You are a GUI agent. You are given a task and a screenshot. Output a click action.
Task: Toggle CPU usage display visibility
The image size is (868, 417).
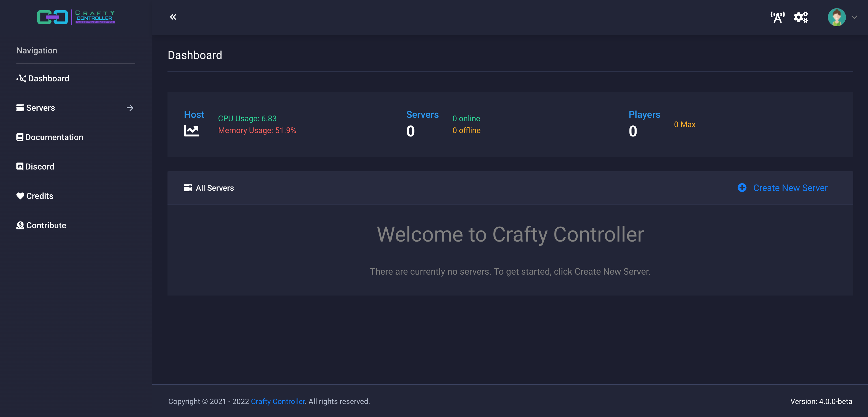point(247,118)
